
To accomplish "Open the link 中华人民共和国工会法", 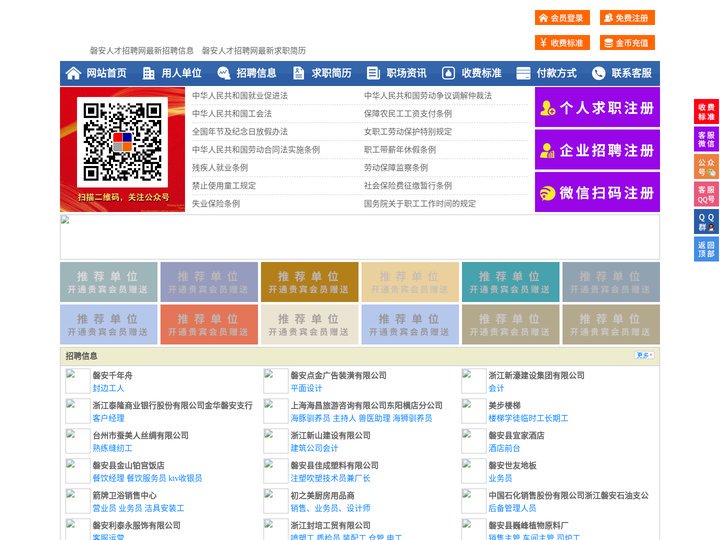I will tap(232, 113).
